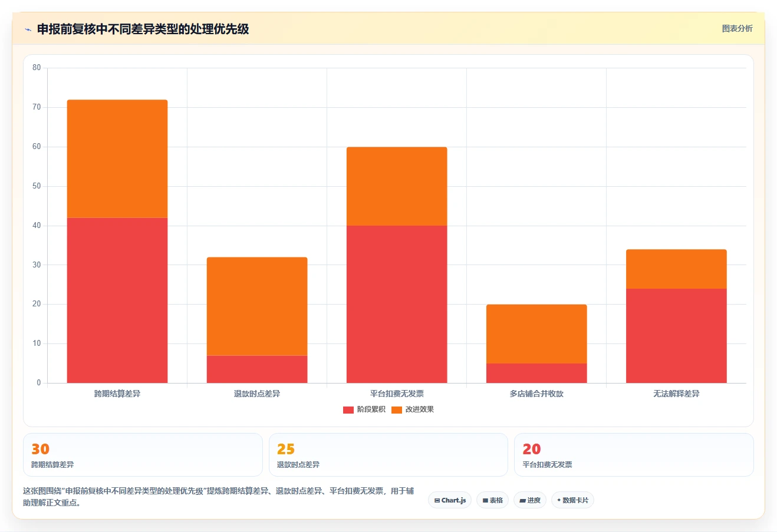Click the 无法解释差异 x-axis label
Viewport: 777px width, 532px height.
[x=676, y=394]
